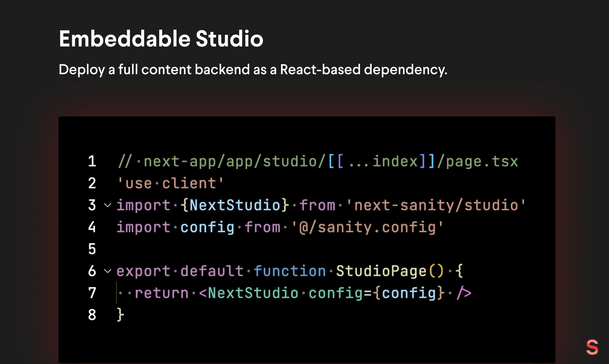This screenshot has width=609, height=364.
Task: Collapse the import fold chevron on line 3
Action: pyautogui.click(x=108, y=205)
